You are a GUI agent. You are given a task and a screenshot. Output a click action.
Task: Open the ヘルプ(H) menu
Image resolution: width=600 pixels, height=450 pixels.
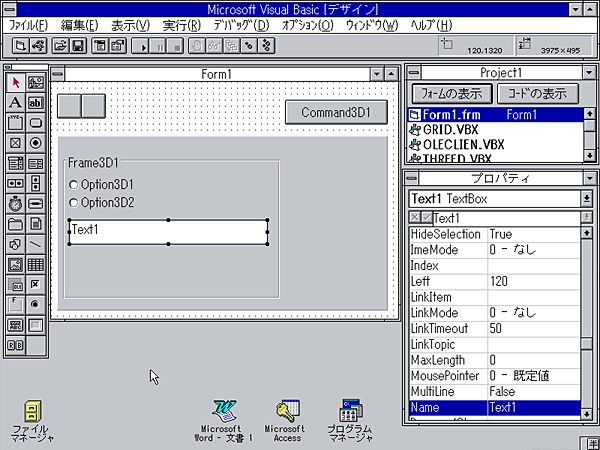(431, 26)
